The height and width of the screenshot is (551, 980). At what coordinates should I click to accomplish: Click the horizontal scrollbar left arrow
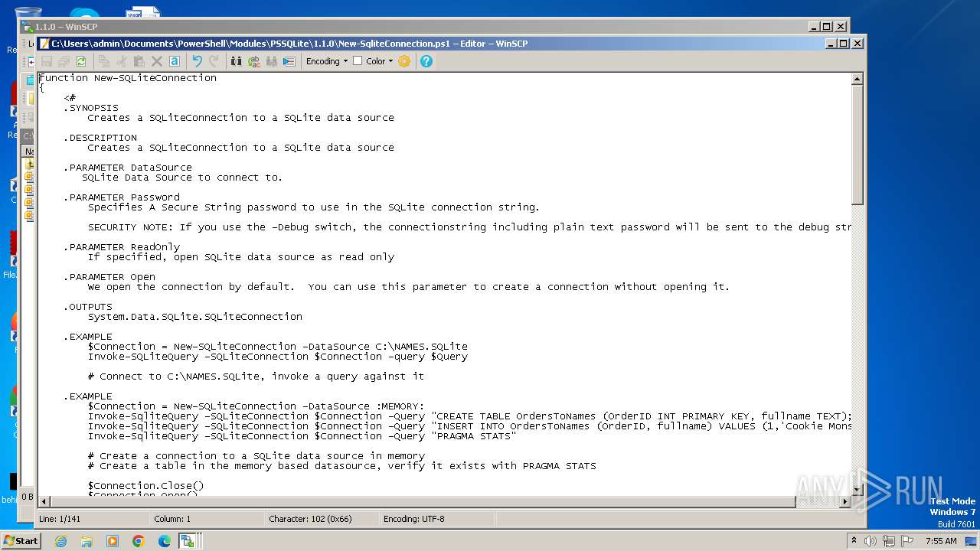[44, 501]
